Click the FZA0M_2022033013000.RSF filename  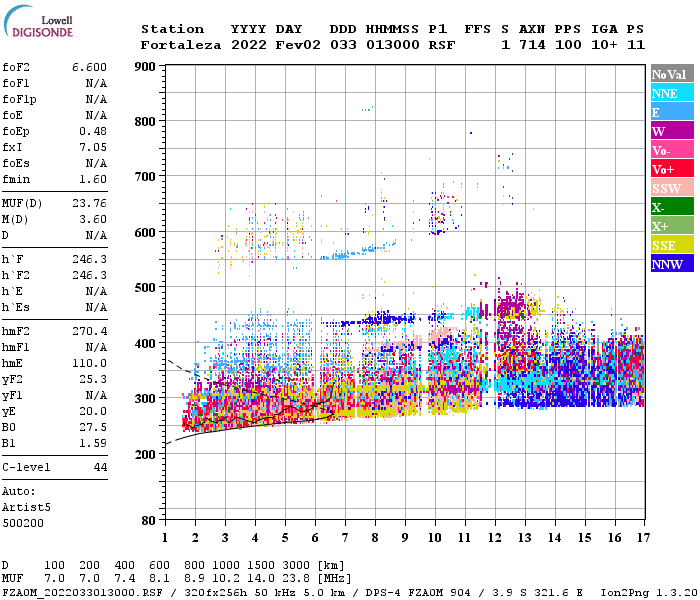(82, 593)
